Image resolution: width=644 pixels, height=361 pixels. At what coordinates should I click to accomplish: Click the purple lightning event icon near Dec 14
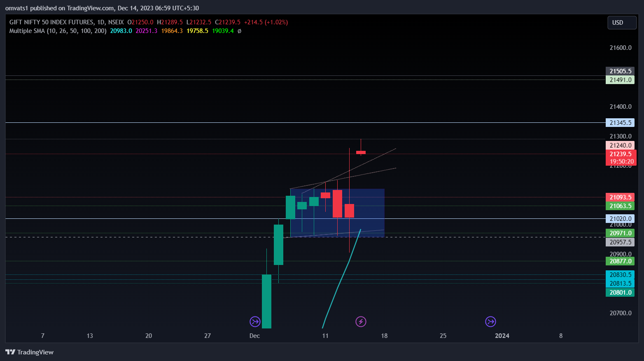361,321
